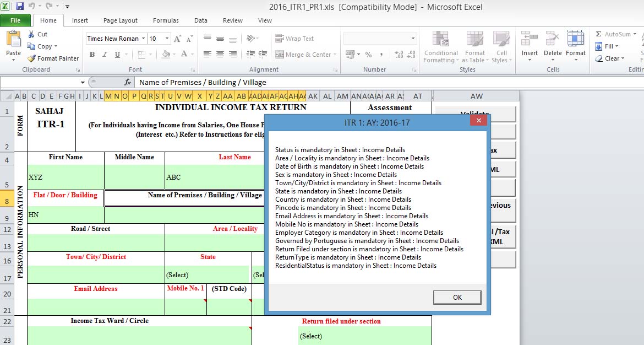Click the Accounting Number Format icon

click(350, 54)
